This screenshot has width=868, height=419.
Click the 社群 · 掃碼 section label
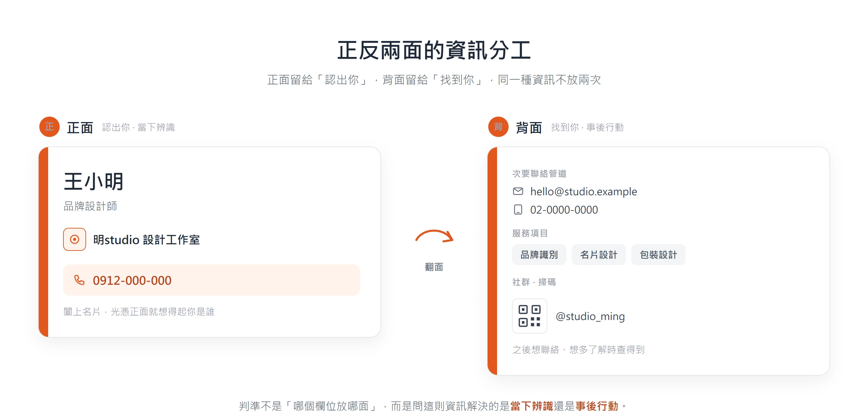pyautogui.click(x=534, y=282)
